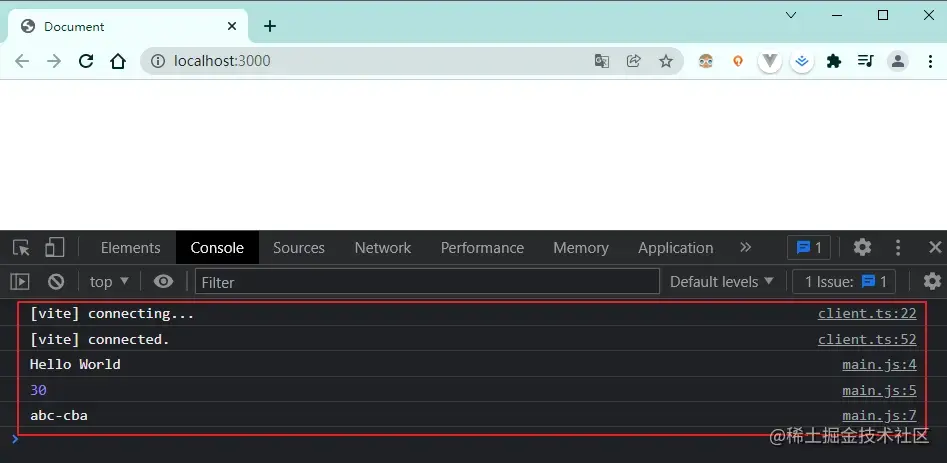
Task: Open the issues counter badge
Action: [809, 247]
